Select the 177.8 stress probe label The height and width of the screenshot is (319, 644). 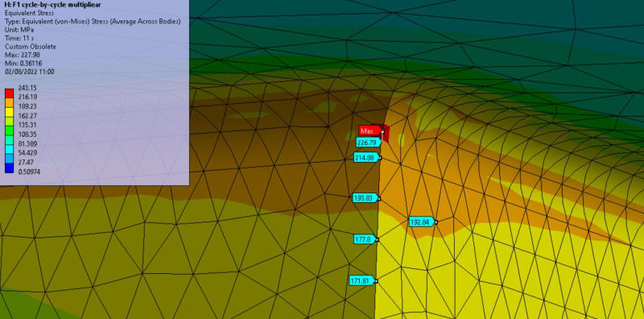(365, 239)
